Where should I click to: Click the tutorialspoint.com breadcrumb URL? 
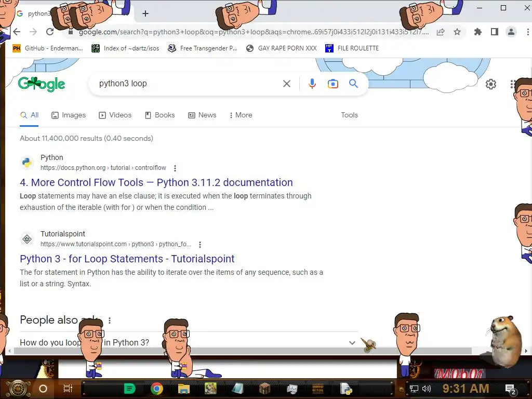116,244
